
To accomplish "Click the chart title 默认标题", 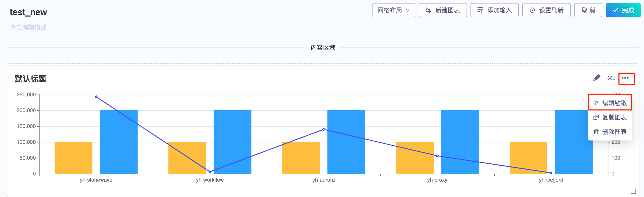I will click(30, 79).
